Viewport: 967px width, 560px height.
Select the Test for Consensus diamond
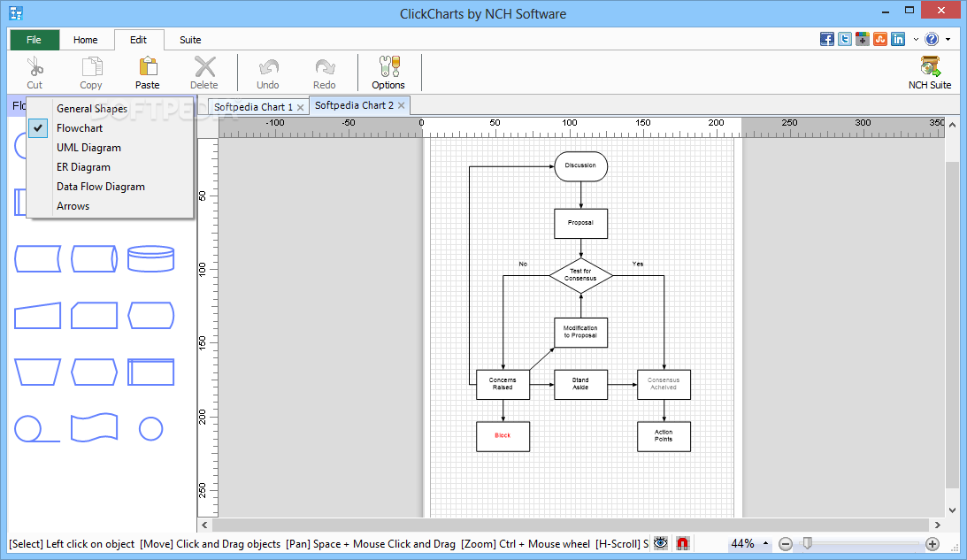(581, 275)
